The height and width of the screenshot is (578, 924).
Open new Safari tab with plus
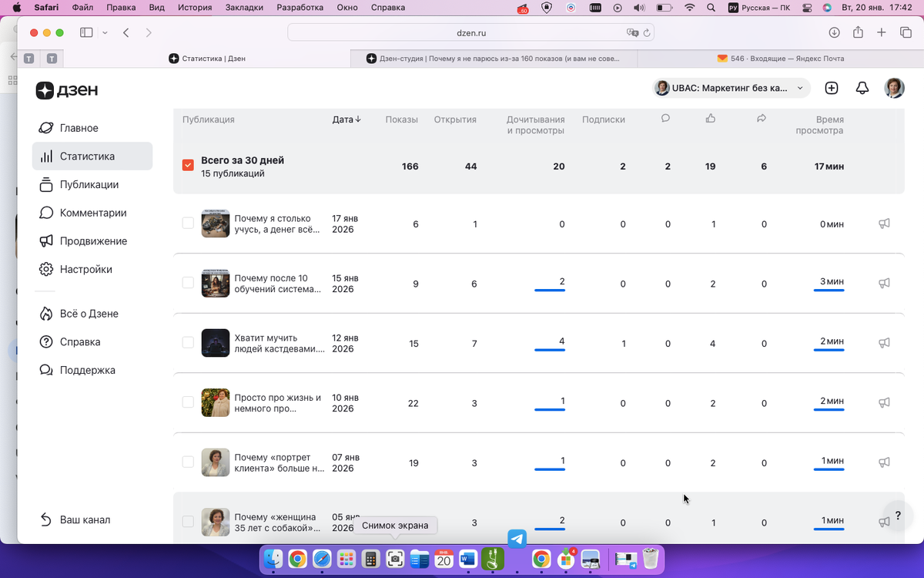tap(882, 32)
